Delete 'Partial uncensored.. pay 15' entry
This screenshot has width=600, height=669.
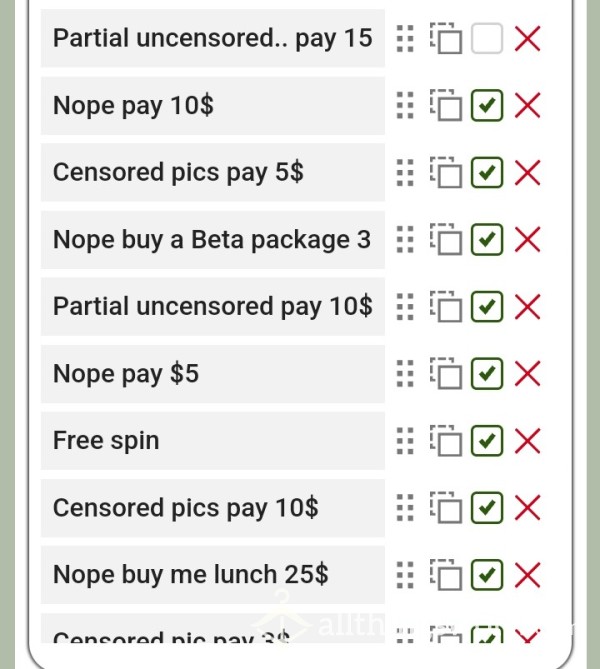pos(528,38)
